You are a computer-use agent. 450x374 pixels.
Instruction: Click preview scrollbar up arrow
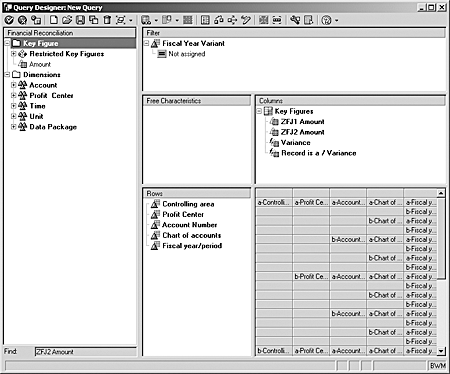(441, 193)
